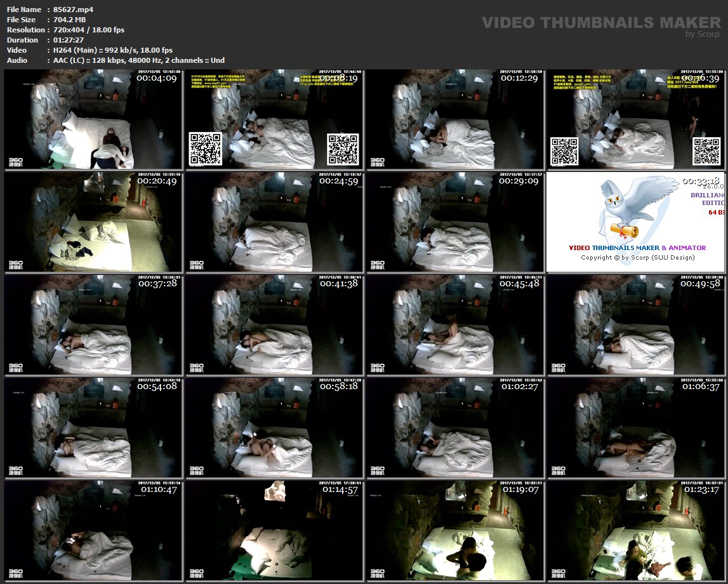Click the VIDEO THUMBNAILS MAKER header watermark

pos(601,23)
